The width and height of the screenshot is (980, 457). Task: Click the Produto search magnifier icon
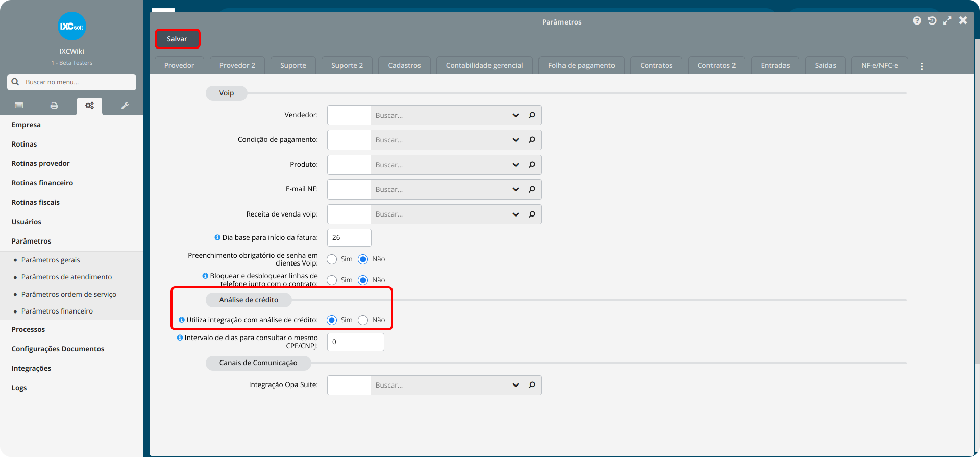pyautogui.click(x=532, y=165)
